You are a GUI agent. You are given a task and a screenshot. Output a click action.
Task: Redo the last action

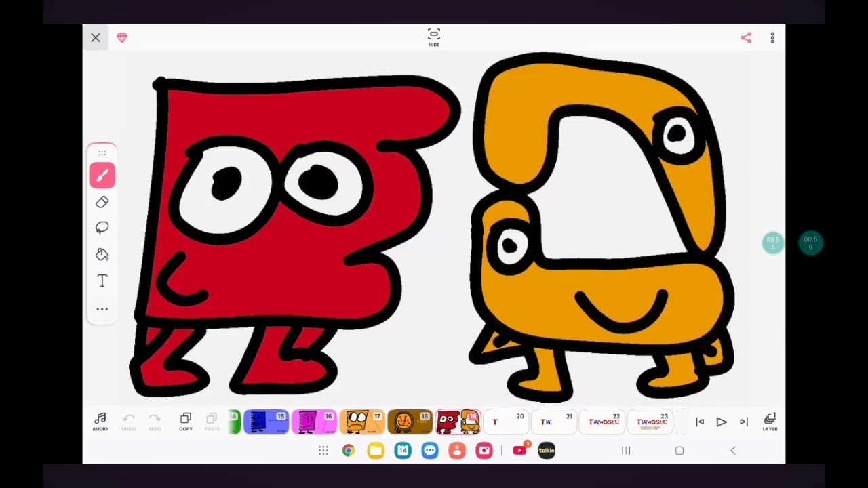155,422
